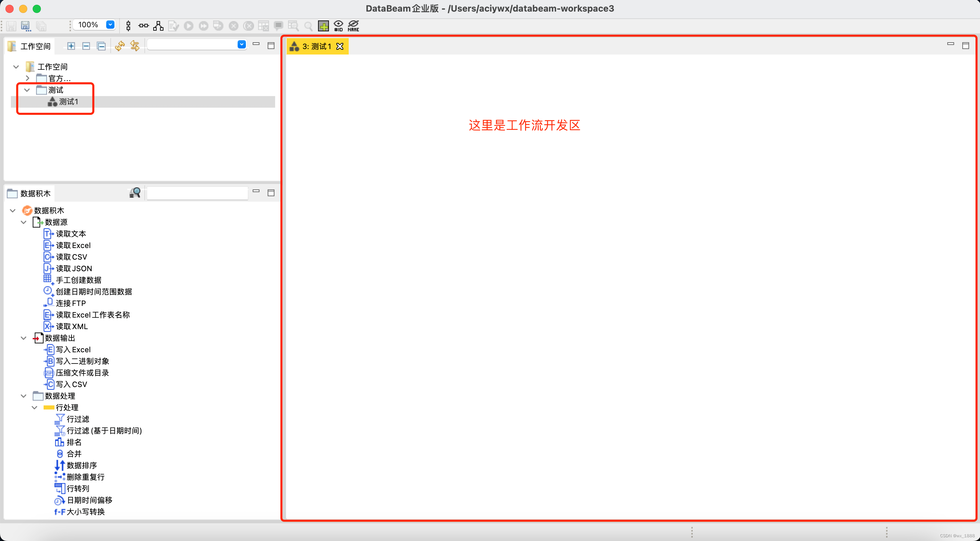Minimize the workflow editor area
Viewport: 980px width, 541px height.
[x=950, y=44]
